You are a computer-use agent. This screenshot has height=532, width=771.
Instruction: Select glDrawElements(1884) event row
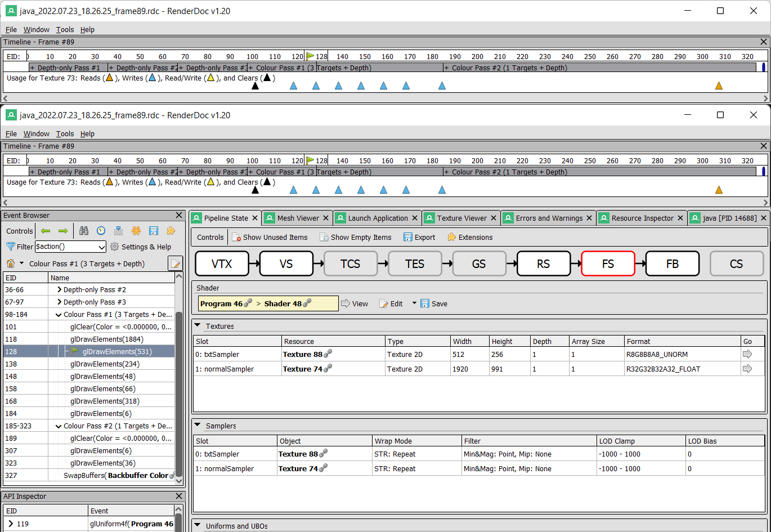[89, 339]
